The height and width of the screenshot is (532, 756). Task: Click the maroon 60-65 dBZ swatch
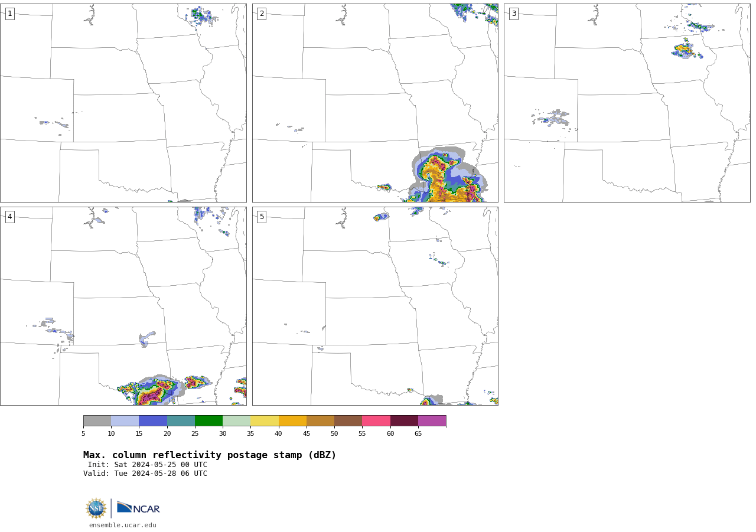coord(404,420)
